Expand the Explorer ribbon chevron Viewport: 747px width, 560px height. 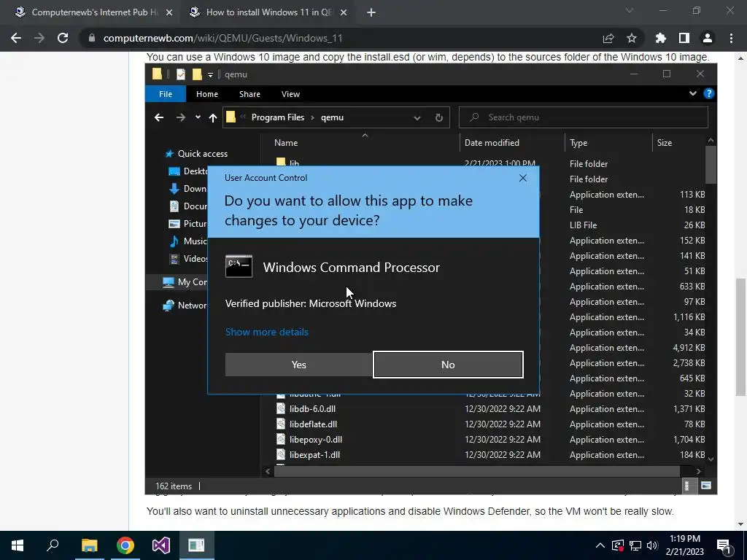coord(693,93)
